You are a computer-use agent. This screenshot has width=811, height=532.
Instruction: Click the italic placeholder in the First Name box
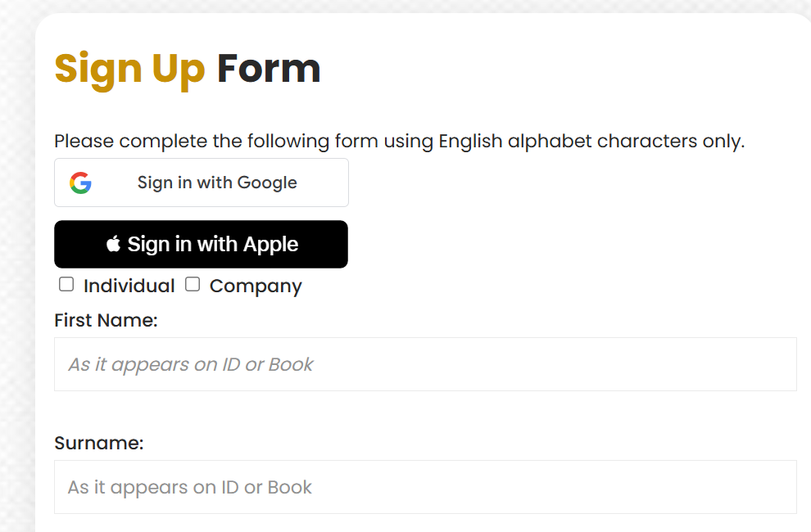pyautogui.click(x=190, y=364)
